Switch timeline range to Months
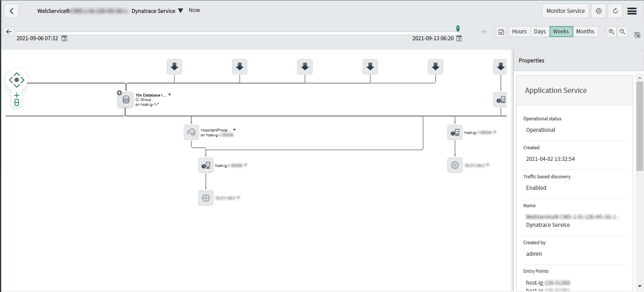This screenshot has height=292, width=644. [585, 31]
